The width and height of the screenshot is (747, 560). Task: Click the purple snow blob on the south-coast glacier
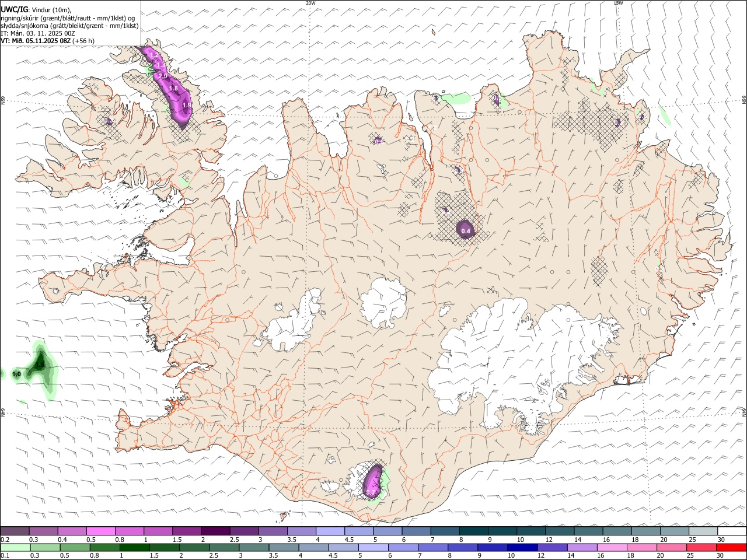point(372,481)
